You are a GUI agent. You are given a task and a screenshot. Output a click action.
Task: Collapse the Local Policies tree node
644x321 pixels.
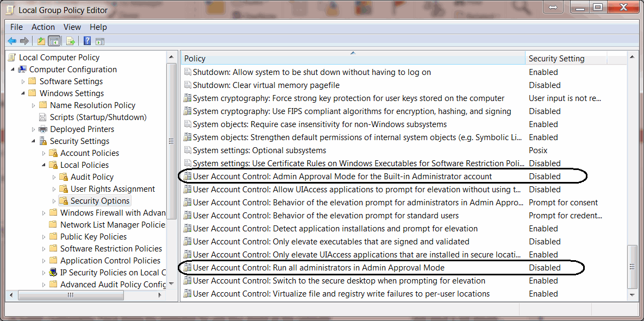click(x=43, y=165)
